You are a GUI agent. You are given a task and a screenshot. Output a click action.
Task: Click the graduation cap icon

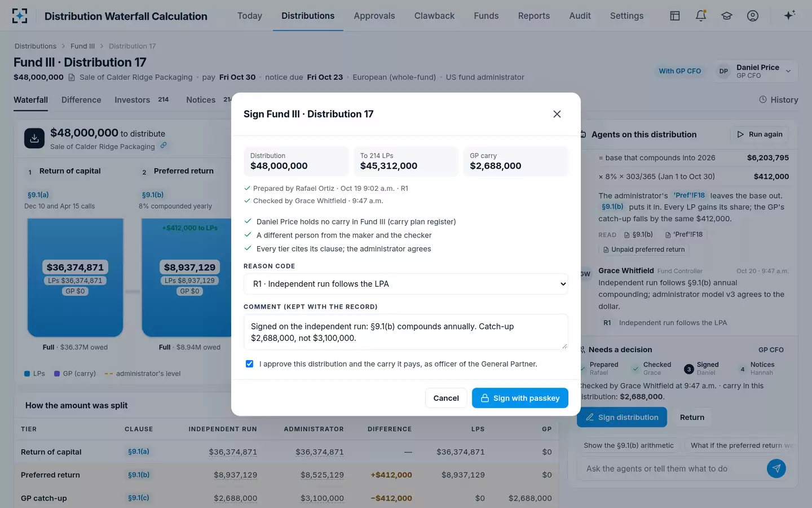click(x=727, y=16)
